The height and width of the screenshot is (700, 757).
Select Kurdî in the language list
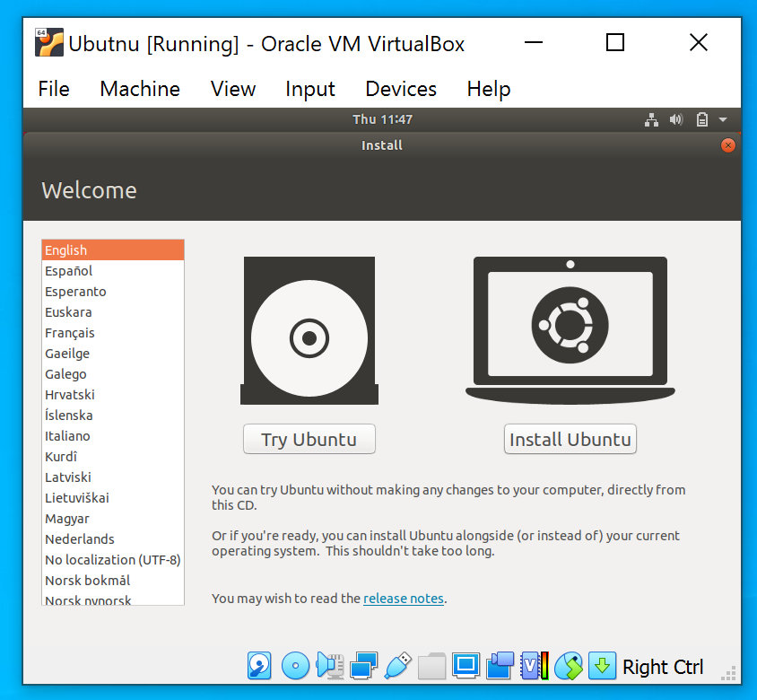113,457
